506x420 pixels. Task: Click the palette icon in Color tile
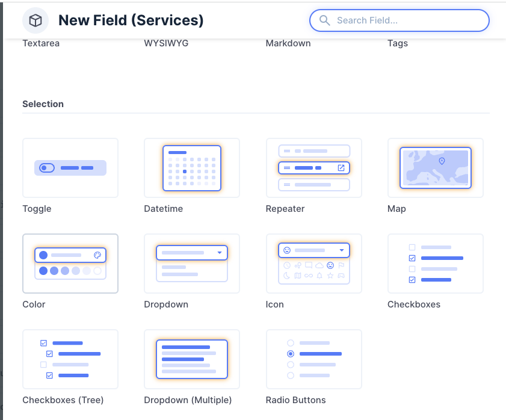point(98,255)
